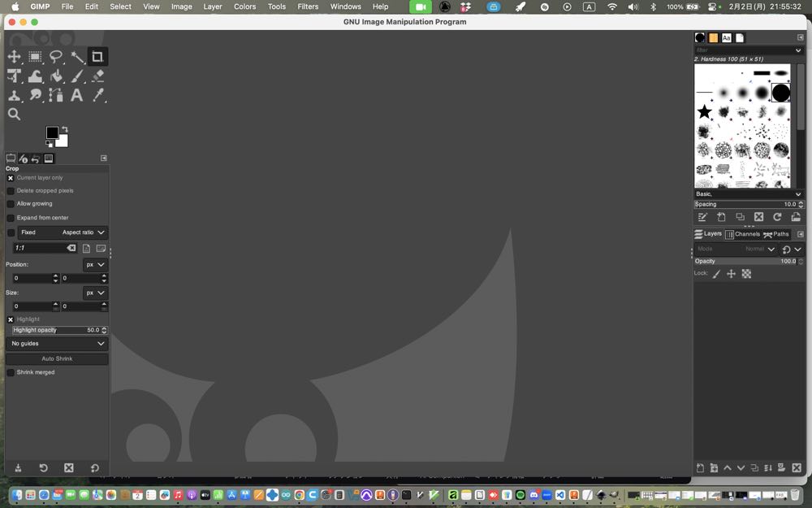Toggle lock alpha channel checkerboard icon
Viewport: 812px width, 508px height.
pyautogui.click(x=746, y=274)
